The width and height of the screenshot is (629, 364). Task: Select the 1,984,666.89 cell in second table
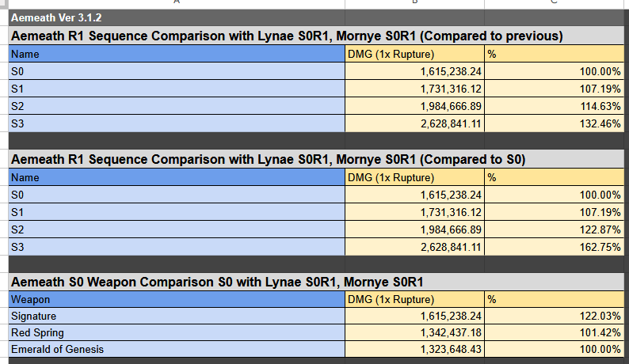click(x=414, y=229)
